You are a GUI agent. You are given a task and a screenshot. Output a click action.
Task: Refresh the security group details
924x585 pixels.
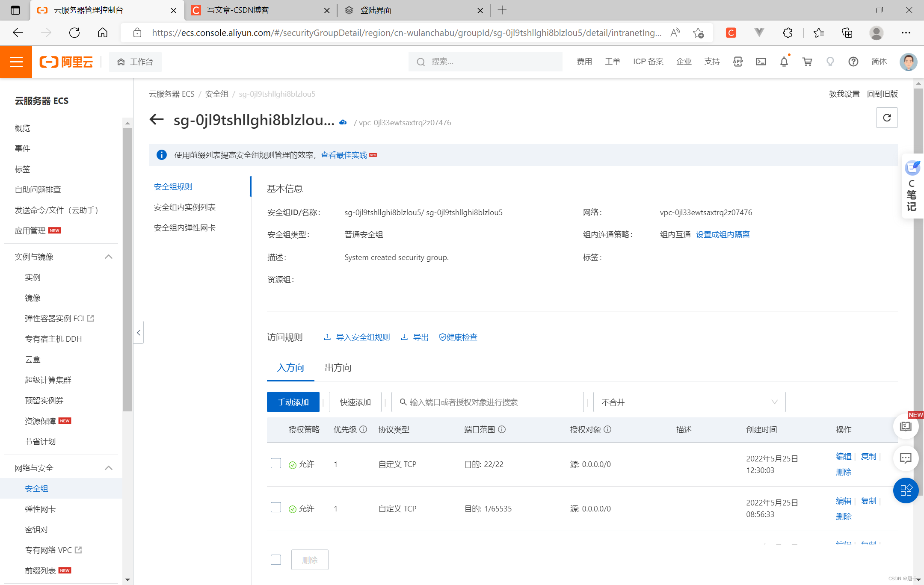pos(887,118)
